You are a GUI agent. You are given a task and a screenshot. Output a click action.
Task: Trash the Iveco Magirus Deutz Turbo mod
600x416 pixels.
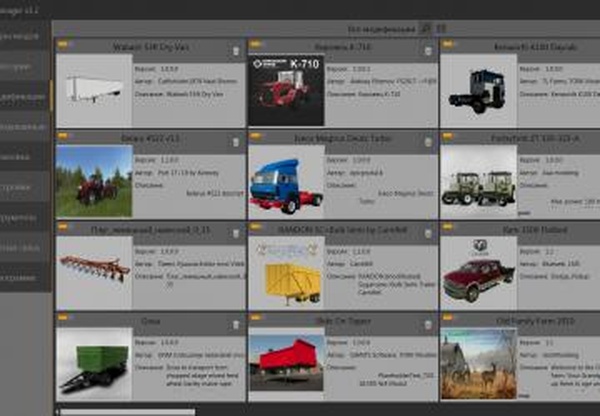(428, 142)
